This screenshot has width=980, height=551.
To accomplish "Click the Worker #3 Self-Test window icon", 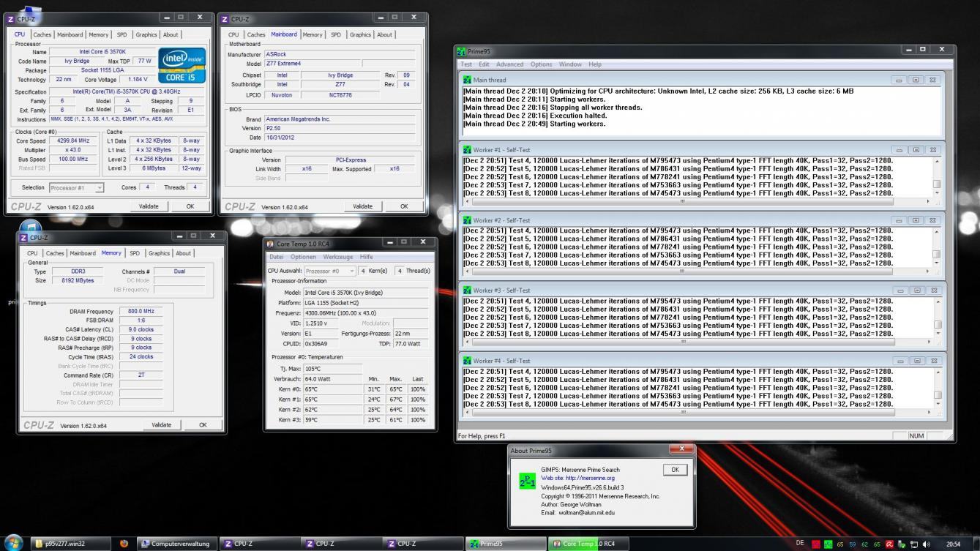I will 467,291.
